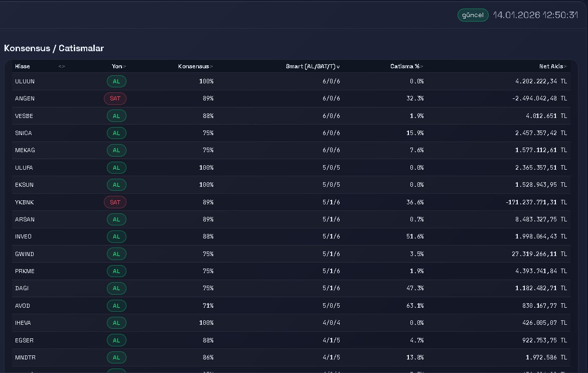
Task: Click the güncel status badge
Action: (x=473, y=15)
